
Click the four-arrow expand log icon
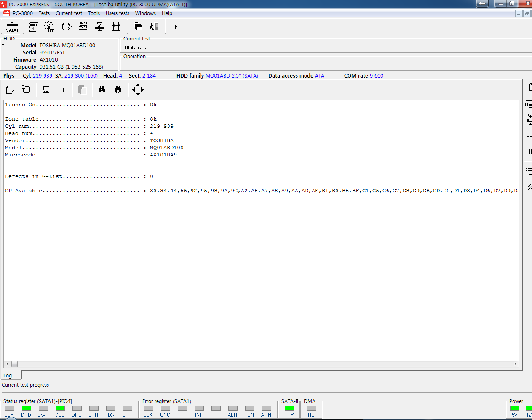(138, 89)
